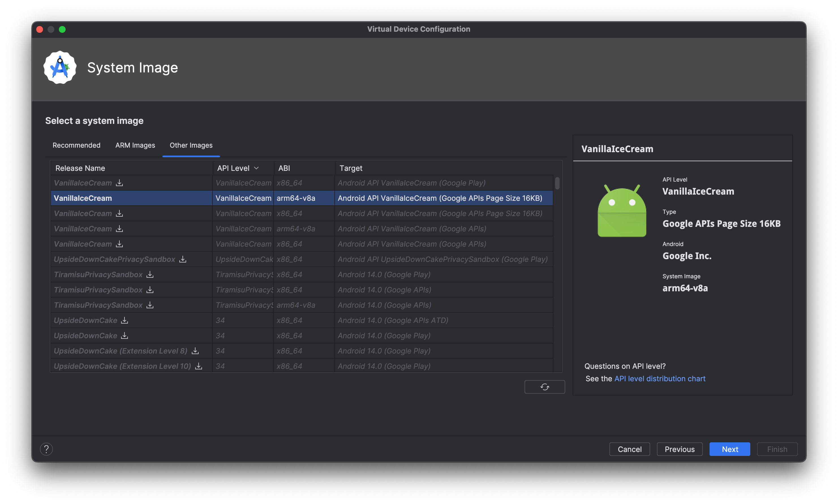Click the help question mark icon bottom left

pos(47,448)
